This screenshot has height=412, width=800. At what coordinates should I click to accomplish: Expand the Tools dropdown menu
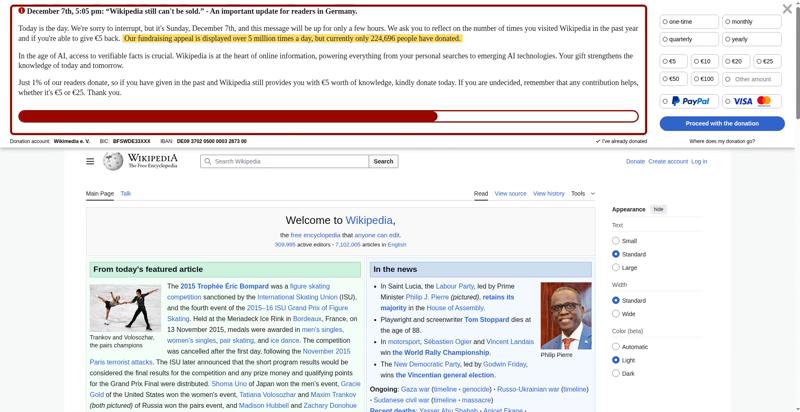582,193
